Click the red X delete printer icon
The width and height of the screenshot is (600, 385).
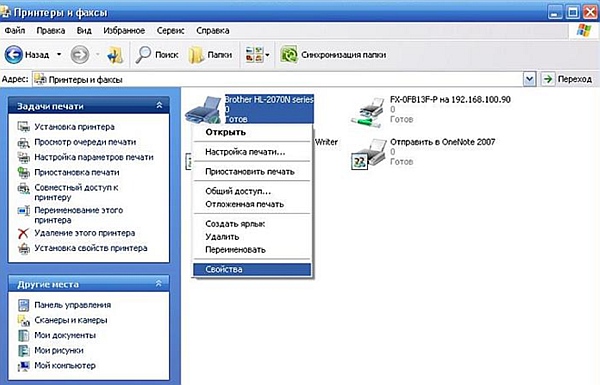(23, 233)
